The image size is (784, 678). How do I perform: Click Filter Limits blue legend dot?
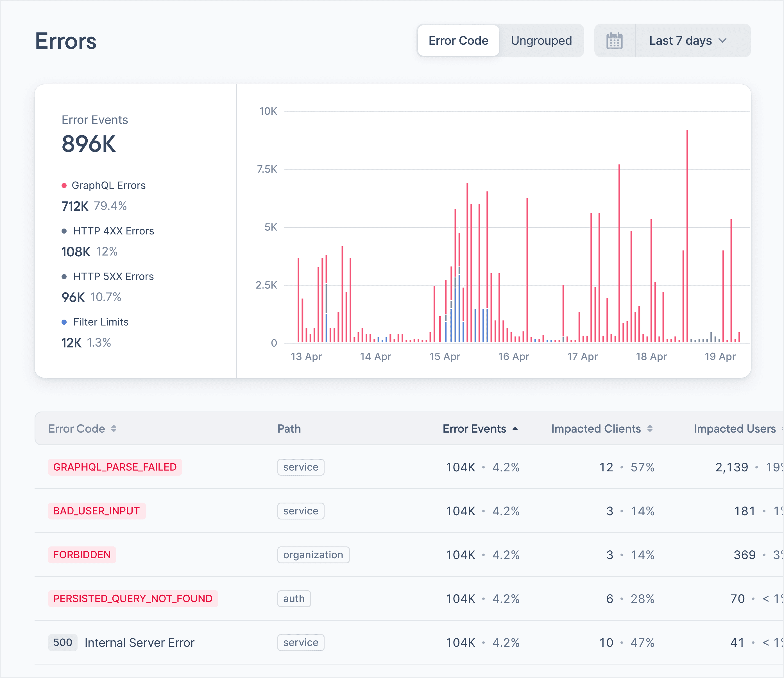click(64, 322)
